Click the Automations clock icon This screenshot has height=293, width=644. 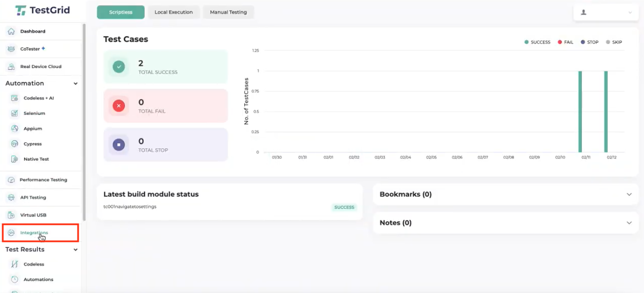coord(15,279)
